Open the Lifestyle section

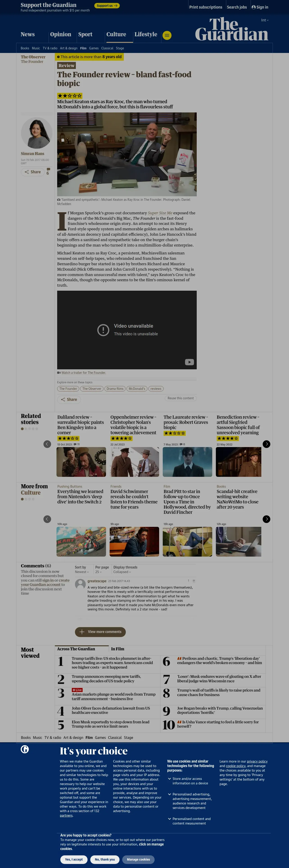point(146,34)
